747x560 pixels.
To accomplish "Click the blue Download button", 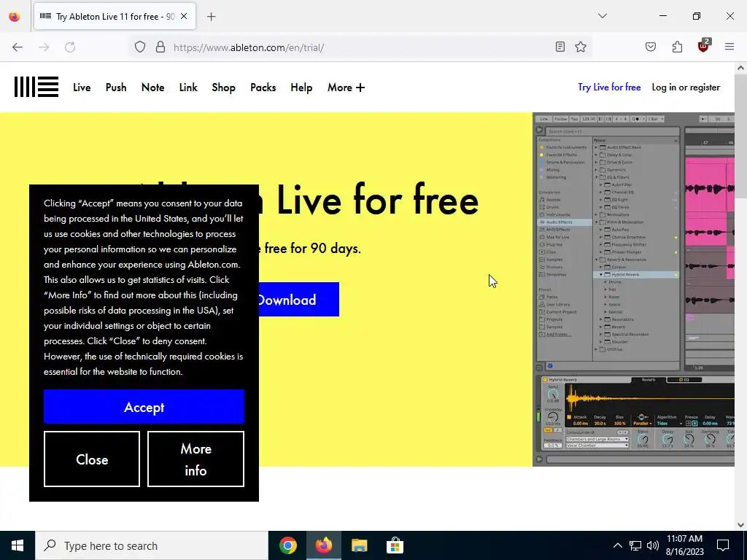I will point(298,300).
